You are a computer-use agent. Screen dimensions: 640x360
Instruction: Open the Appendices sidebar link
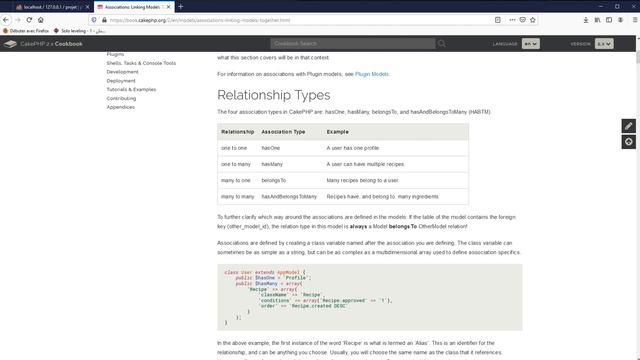click(x=120, y=107)
